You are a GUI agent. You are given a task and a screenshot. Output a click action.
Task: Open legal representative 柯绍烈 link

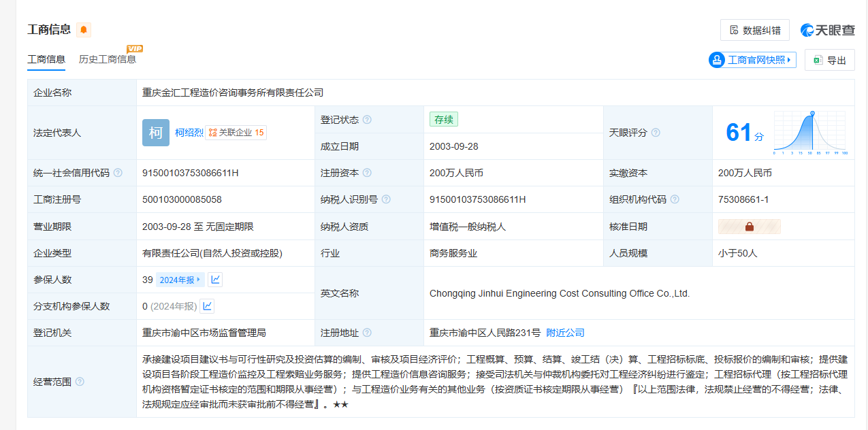pyautogui.click(x=189, y=133)
